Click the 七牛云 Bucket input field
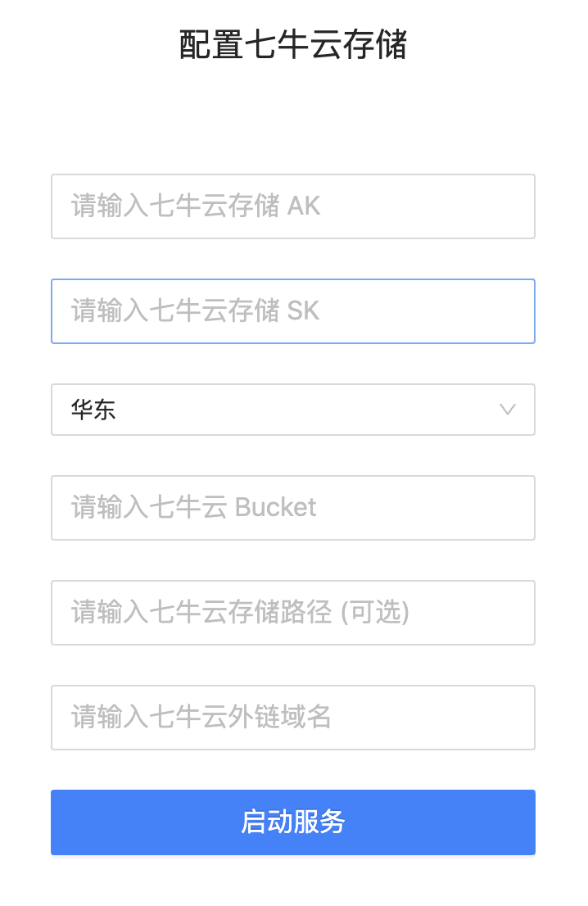This screenshot has width=588, height=906. (x=293, y=508)
